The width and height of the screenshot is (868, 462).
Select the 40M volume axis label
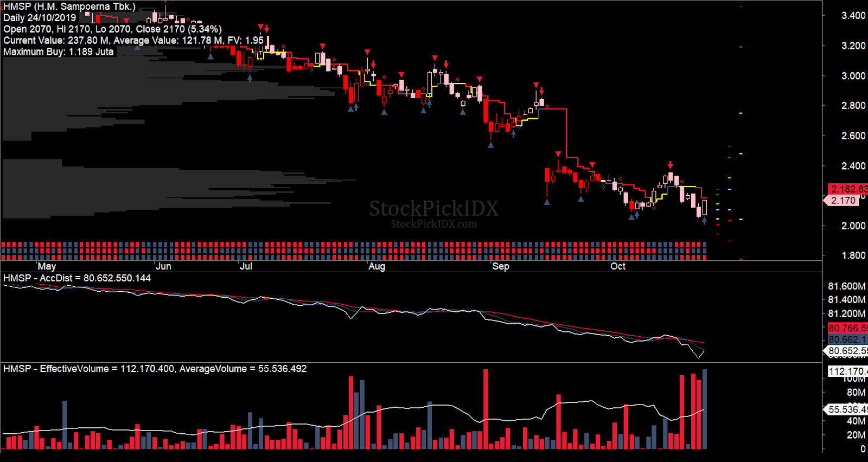click(856, 421)
